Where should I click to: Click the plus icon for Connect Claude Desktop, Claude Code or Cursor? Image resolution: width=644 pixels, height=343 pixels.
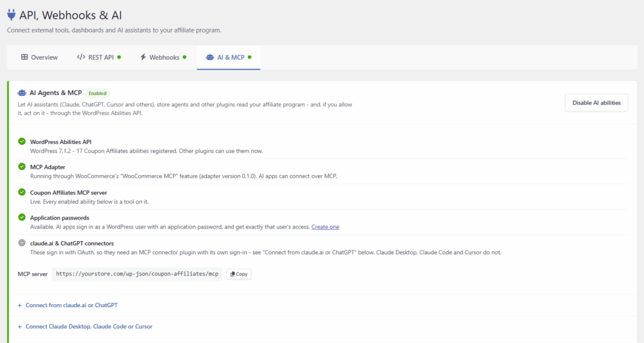pyautogui.click(x=19, y=327)
